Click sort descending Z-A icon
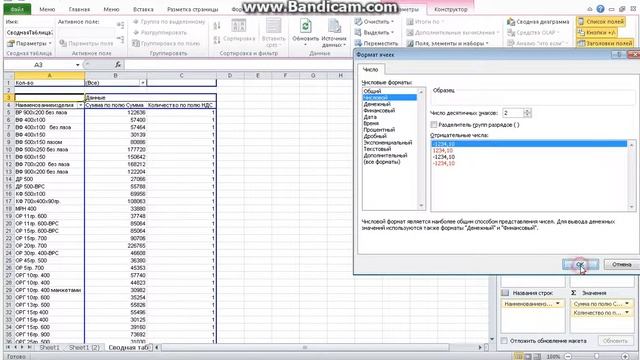Image resolution: width=640 pixels, height=360 pixels. [x=217, y=40]
